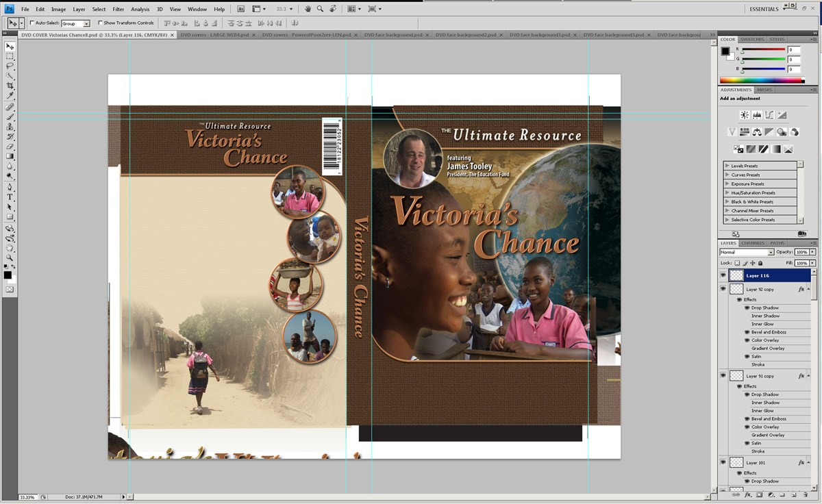Launch Adobe Bridge from the application bar
Screen dimensions: 822x504
(241, 9)
